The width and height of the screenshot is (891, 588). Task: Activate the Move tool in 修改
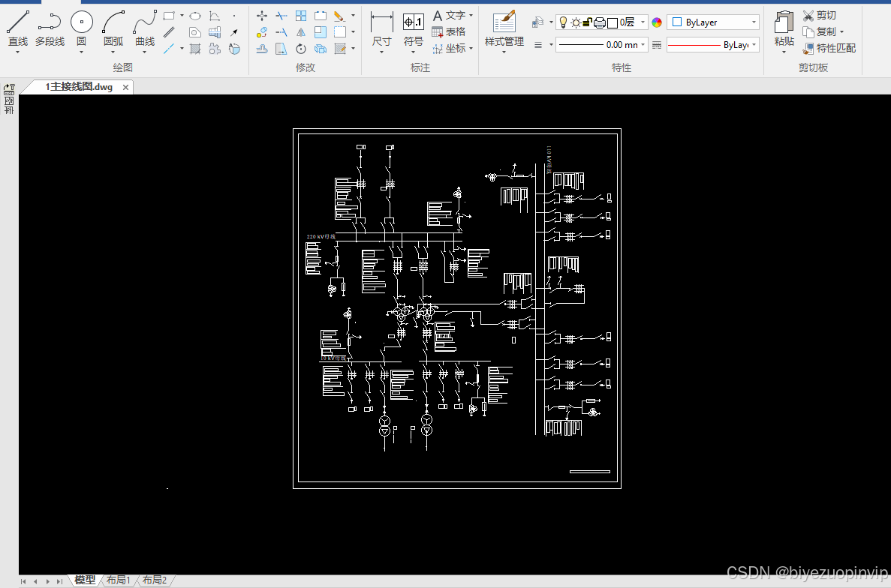click(261, 16)
